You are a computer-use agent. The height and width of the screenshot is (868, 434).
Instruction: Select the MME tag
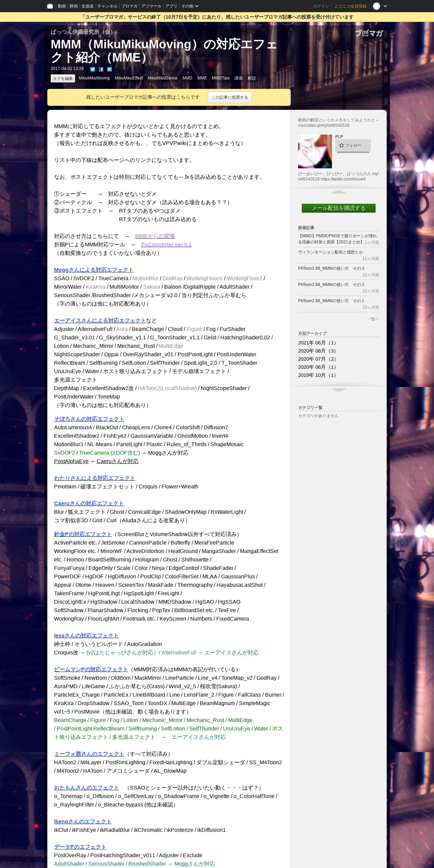click(202, 78)
